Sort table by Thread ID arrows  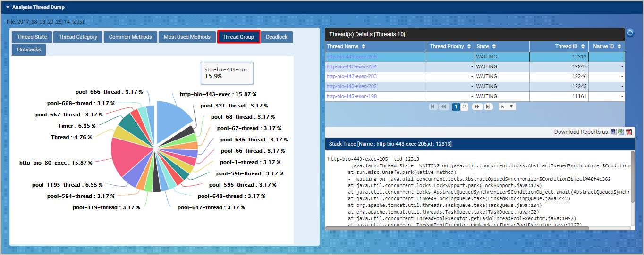pyautogui.click(x=583, y=47)
